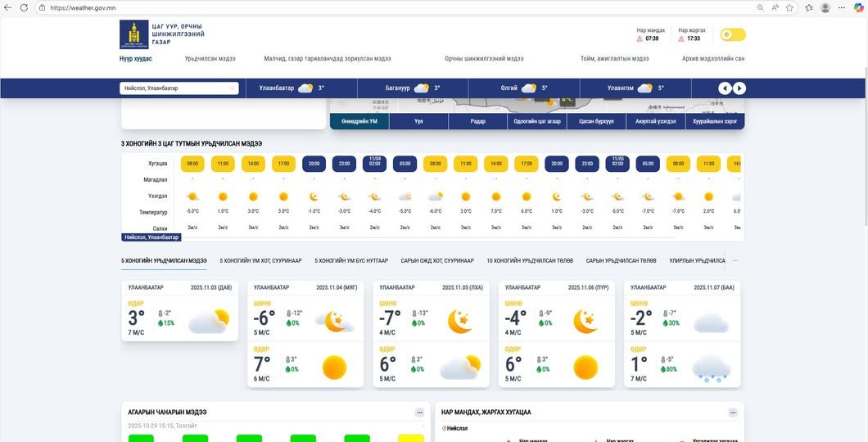Click the Mongolian weather agency emblem logo
Image resolution: width=868 pixels, height=442 pixels.
pyautogui.click(x=134, y=34)
